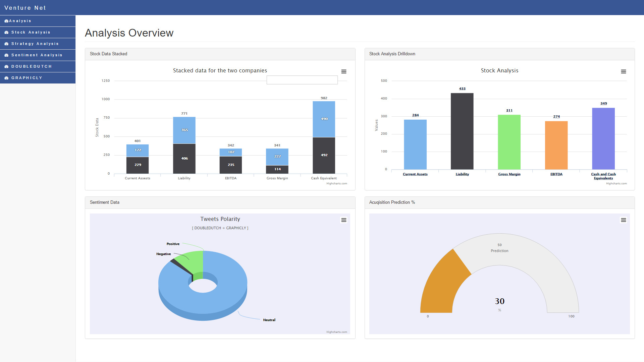Open Stock Data Stacked chart hamburger menu
The height and width of the screenshot is (362, 644).
point(344,71)
